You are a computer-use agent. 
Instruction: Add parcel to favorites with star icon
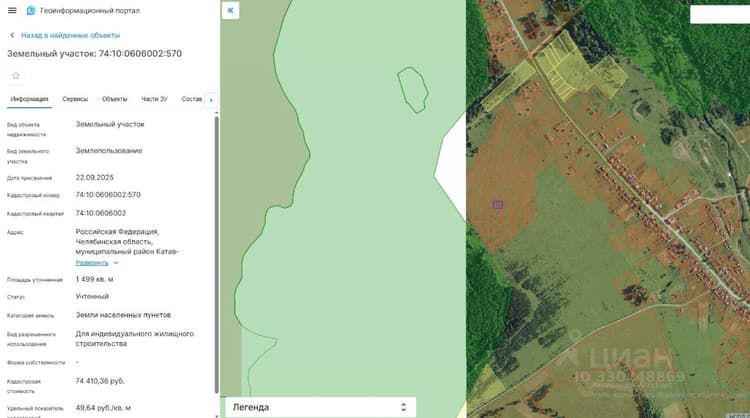(x=16, y=76)
